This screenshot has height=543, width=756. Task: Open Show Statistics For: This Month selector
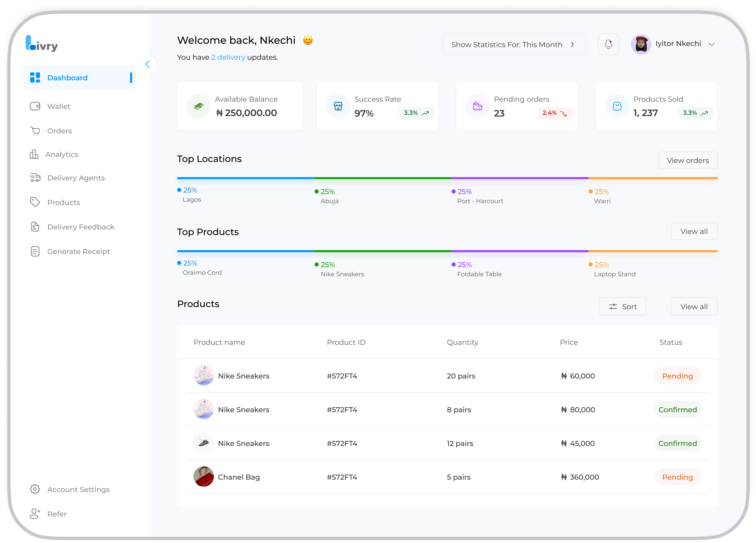[x=514, y=44]
